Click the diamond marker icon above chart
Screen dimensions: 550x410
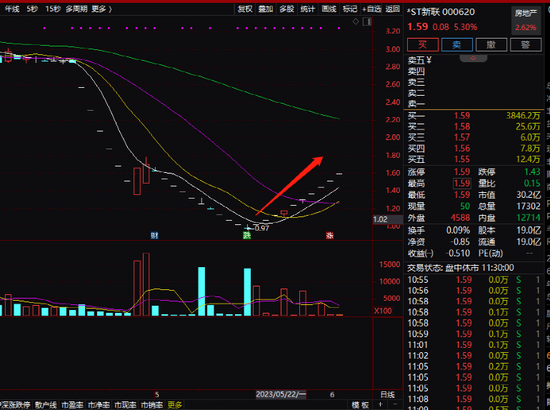click(x=356, y=22)
